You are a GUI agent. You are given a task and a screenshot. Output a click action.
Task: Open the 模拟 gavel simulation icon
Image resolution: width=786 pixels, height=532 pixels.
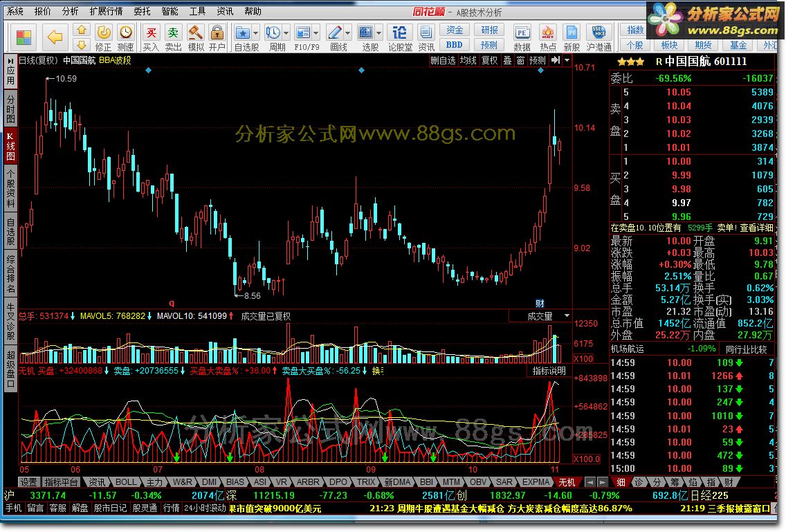click(196, 33)
